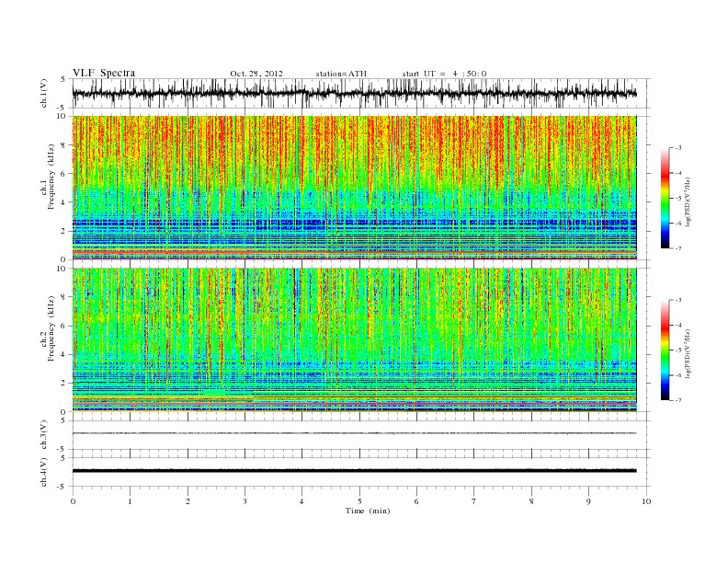This screenshot has height=563, width=728.
Task: Click the "ch.1(V)" axis label
Action: pos(44,93)
